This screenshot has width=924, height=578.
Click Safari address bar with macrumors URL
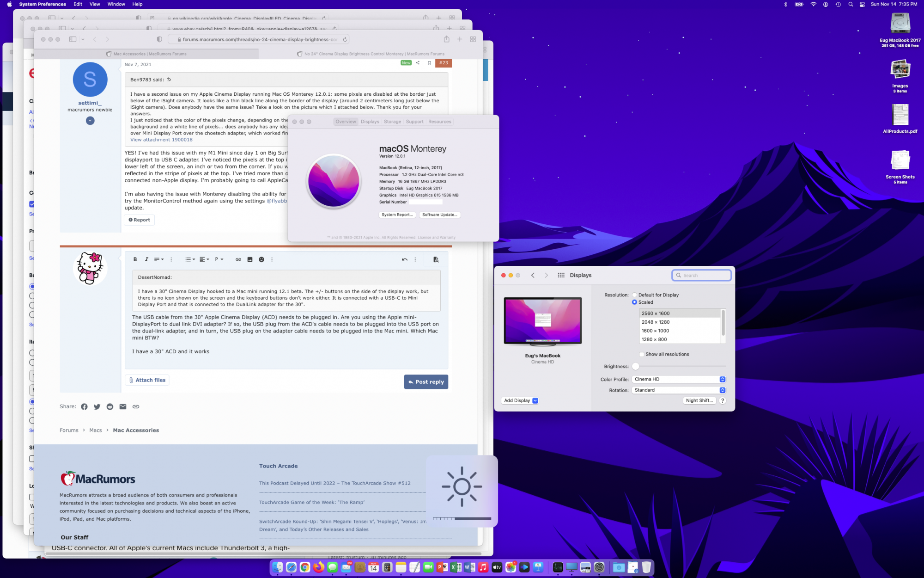click(x=259, y=40)
